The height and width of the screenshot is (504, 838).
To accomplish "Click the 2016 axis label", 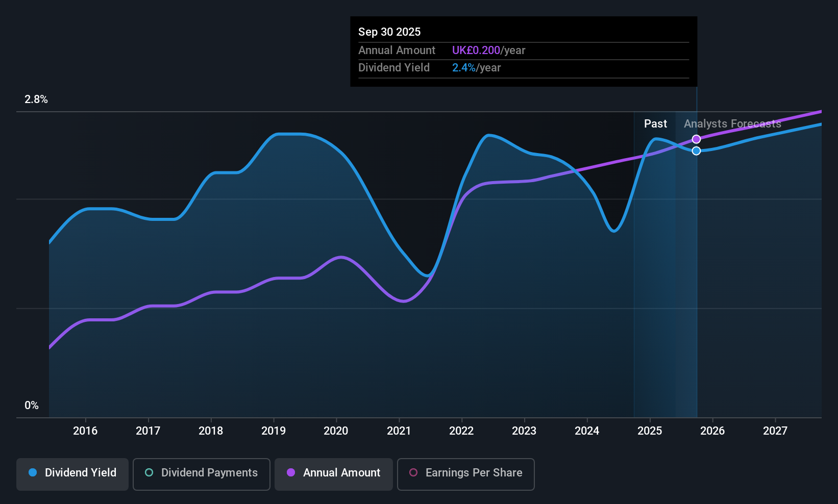I will click(x=85, y=431).
